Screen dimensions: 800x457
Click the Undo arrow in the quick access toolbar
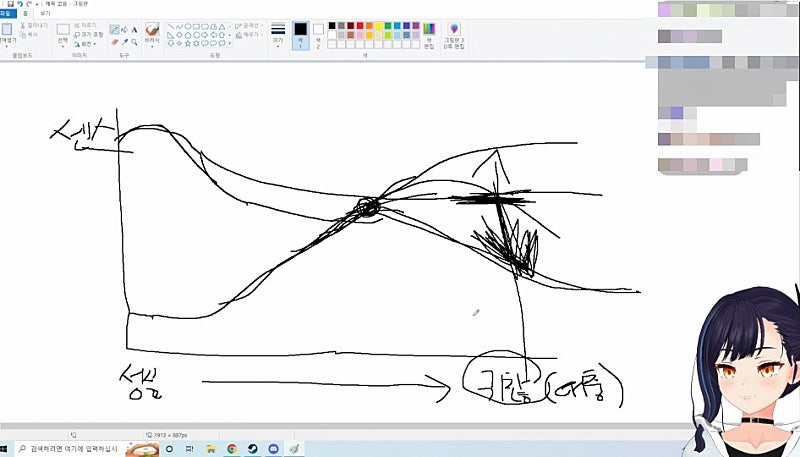20,4
